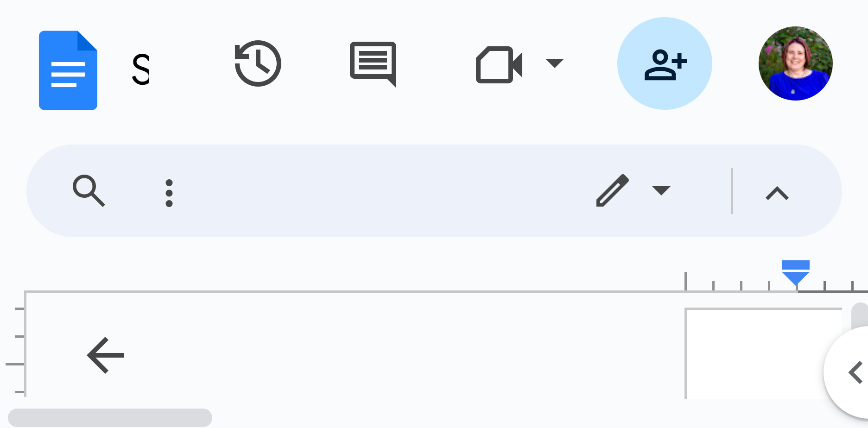Screen dimensions: 868x428
Task: Open the three-dot more options menu
Action: click(x=169, y=193)
